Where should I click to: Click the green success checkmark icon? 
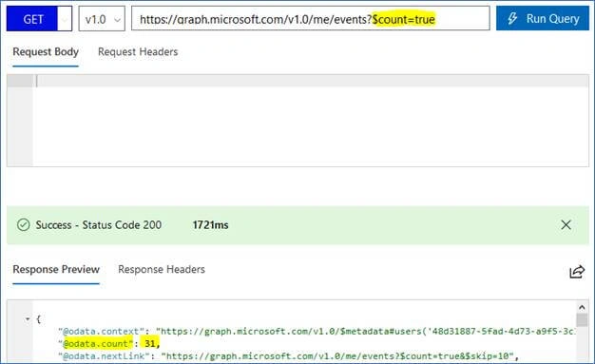tap(23, 224)
